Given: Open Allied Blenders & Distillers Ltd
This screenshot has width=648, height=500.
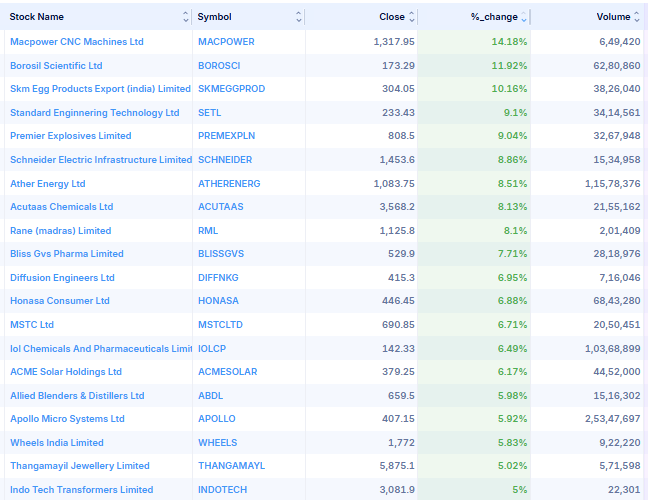Looking at the screenshot, I should (77, 396).
